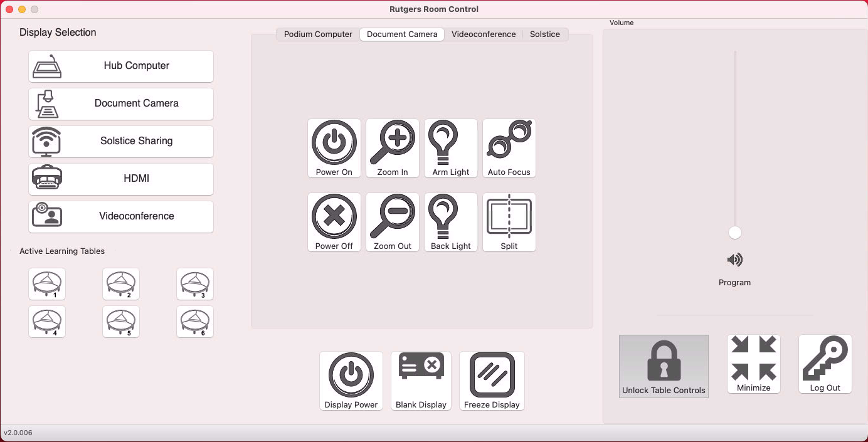Click Unlock Table Controls
Viewport: 868px width, 442px height.
click(x=664, y=366)
